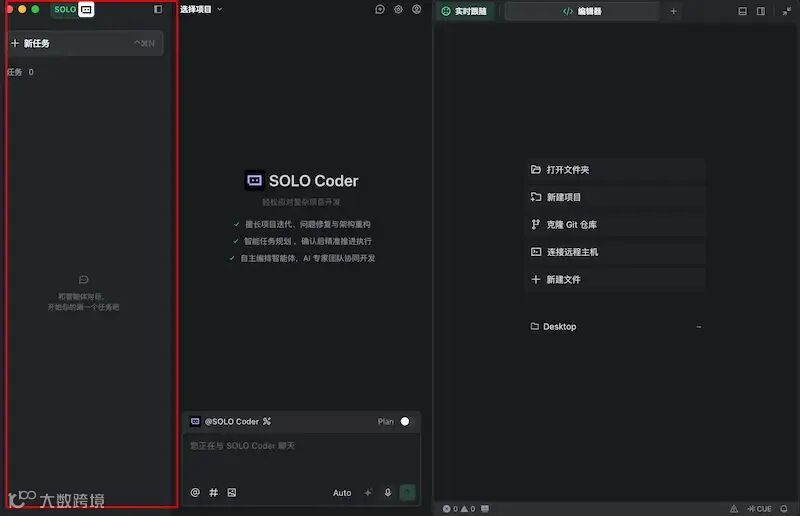Toggle the Plan switch

[x=405, y=421]
